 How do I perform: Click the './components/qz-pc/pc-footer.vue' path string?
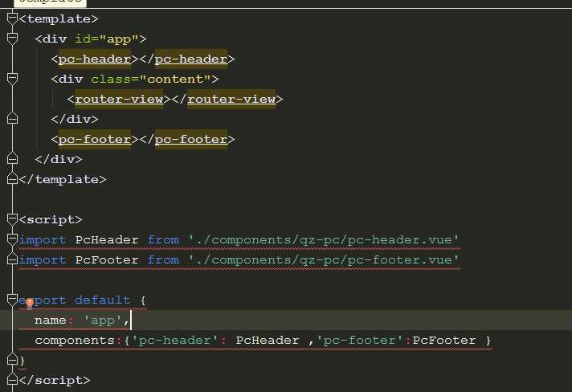point(323,259)
